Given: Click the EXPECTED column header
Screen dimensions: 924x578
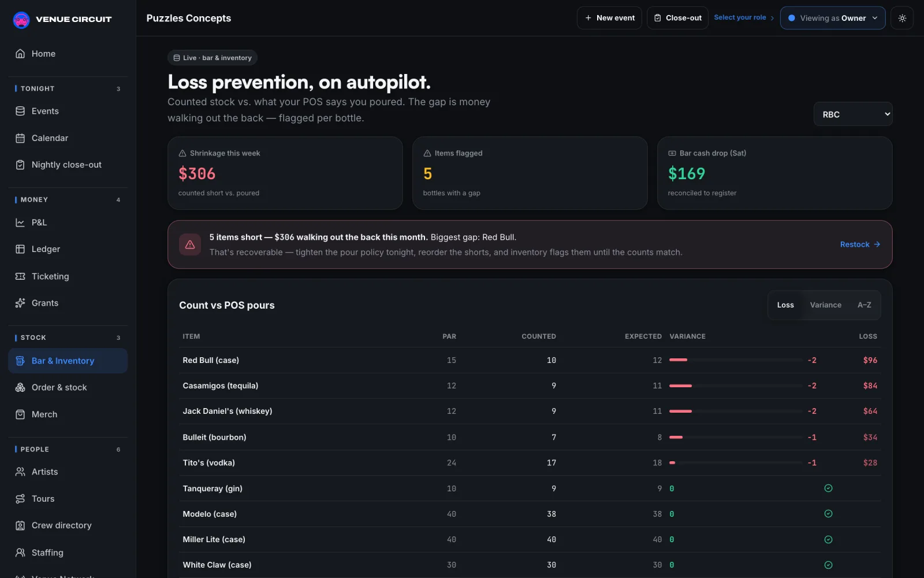Looking at the screenshot, I should [x=643, y=336].
